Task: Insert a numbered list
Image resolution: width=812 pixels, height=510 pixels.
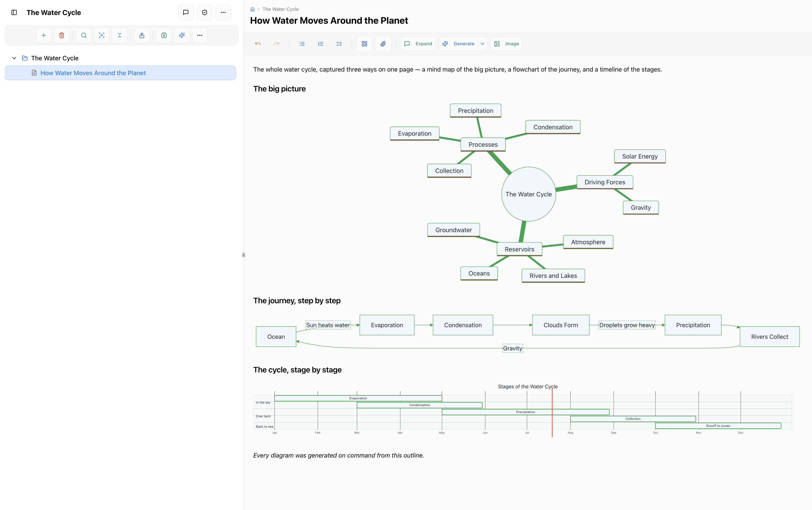Action: click(x=321, y=44)
